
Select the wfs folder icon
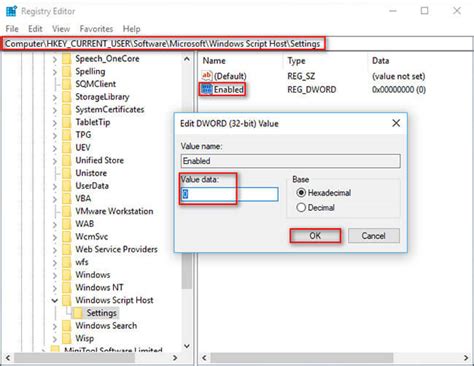67,262
